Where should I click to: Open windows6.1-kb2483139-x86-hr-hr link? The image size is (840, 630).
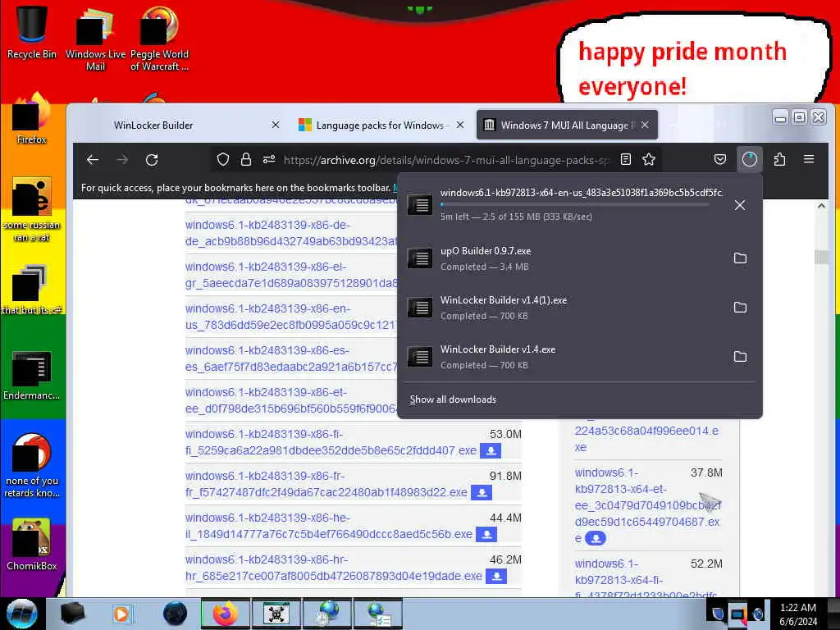[334, 568]
